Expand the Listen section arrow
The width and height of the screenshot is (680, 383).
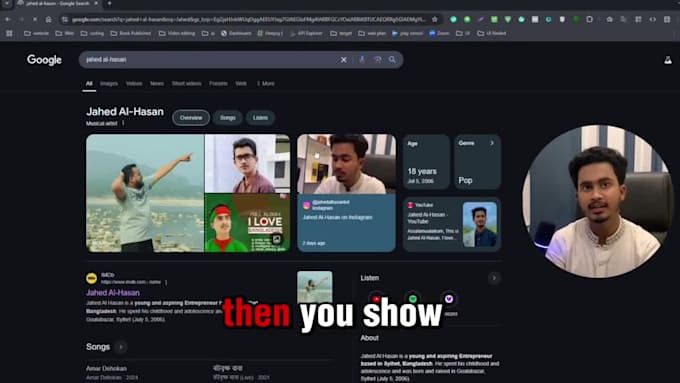pyautogui.click(x=494, y=278)
